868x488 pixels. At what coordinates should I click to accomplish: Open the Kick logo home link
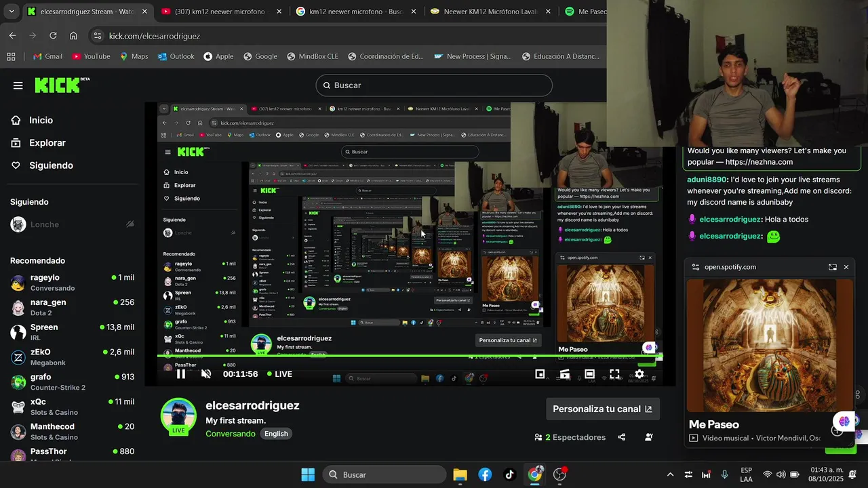pos(62,85)
